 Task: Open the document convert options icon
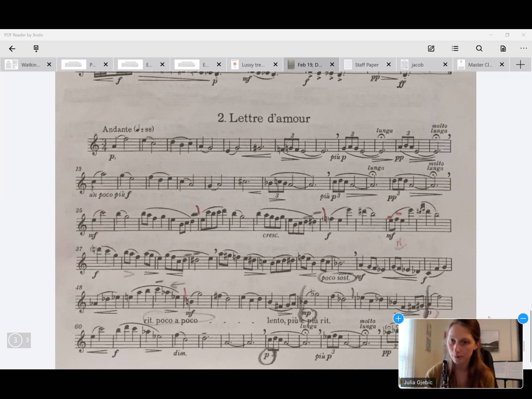pos(503,48)
